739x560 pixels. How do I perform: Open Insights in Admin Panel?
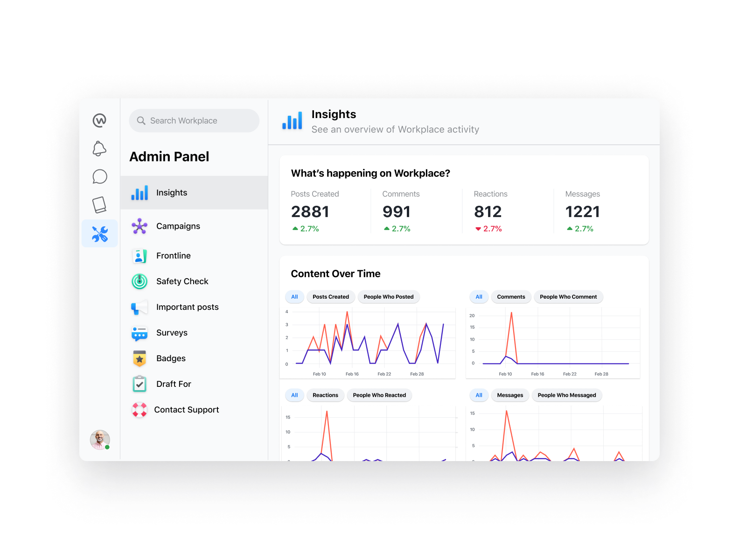click(194, 193)
